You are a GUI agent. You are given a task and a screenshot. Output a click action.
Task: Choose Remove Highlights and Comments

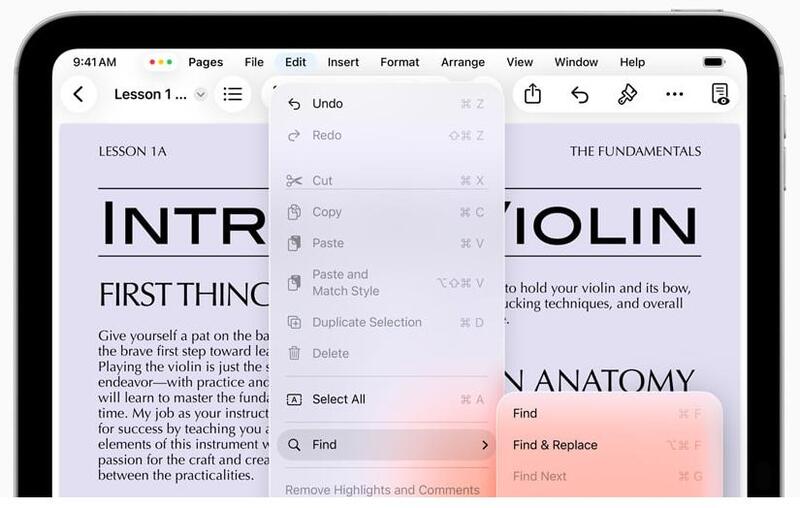tap(383, 489)
